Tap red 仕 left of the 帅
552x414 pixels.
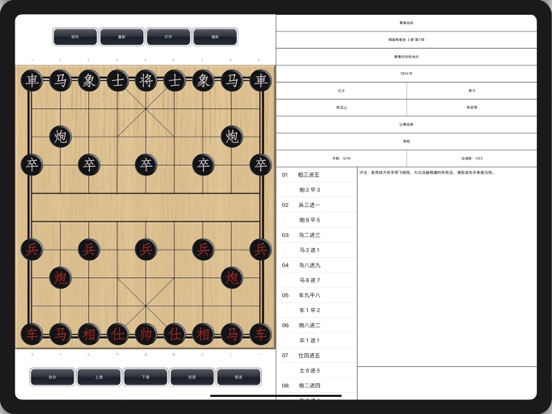[117, 334]
